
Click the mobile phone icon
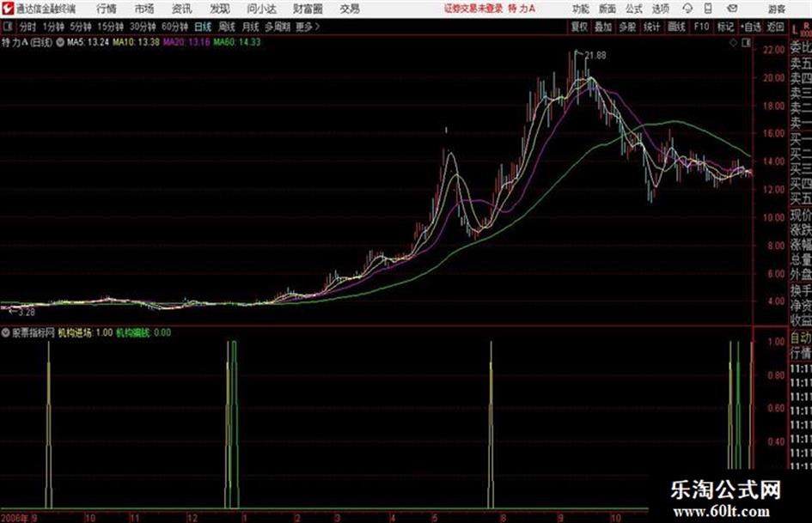coord(708,9)
